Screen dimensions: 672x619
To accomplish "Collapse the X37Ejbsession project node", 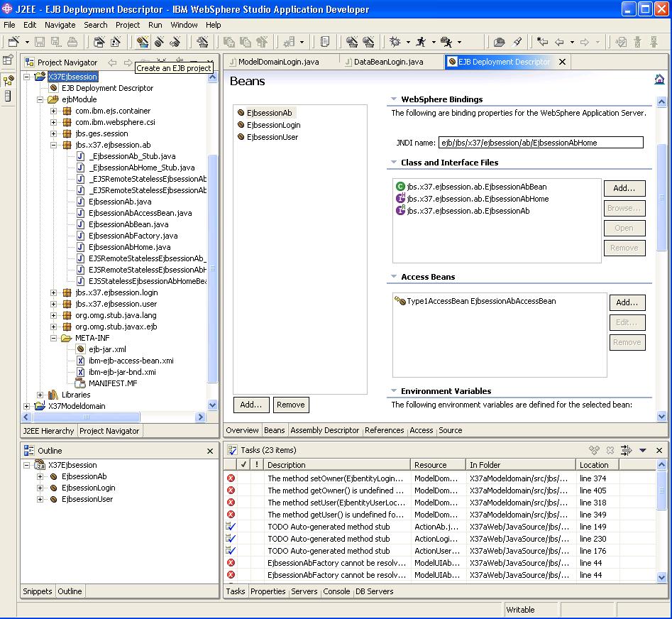I will click(x=26, y=77).
